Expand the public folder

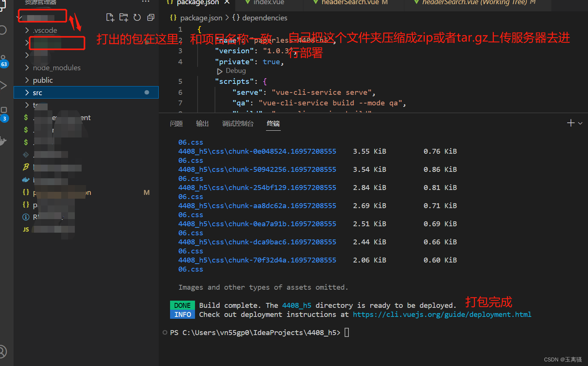[x=43, y=80]
